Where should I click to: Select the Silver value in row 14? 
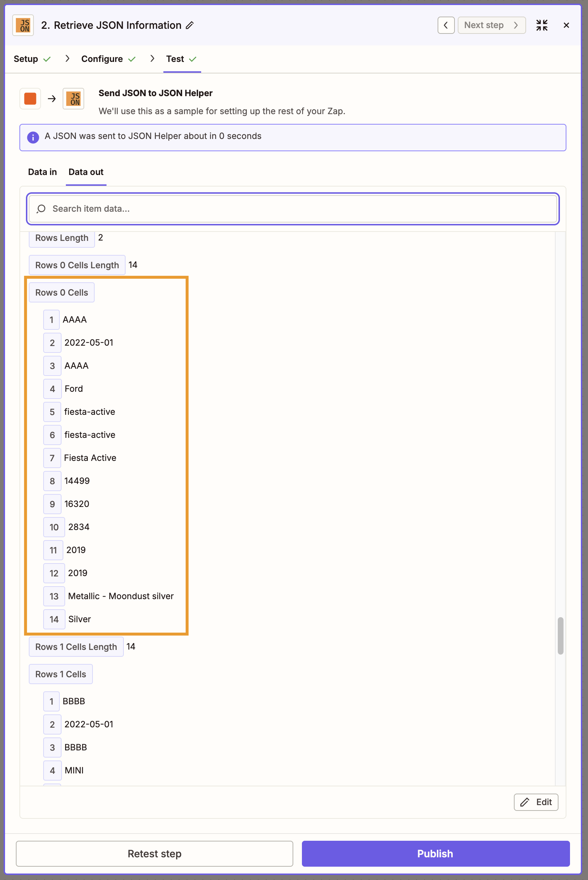pyautogui.click(x=80, y=619)
